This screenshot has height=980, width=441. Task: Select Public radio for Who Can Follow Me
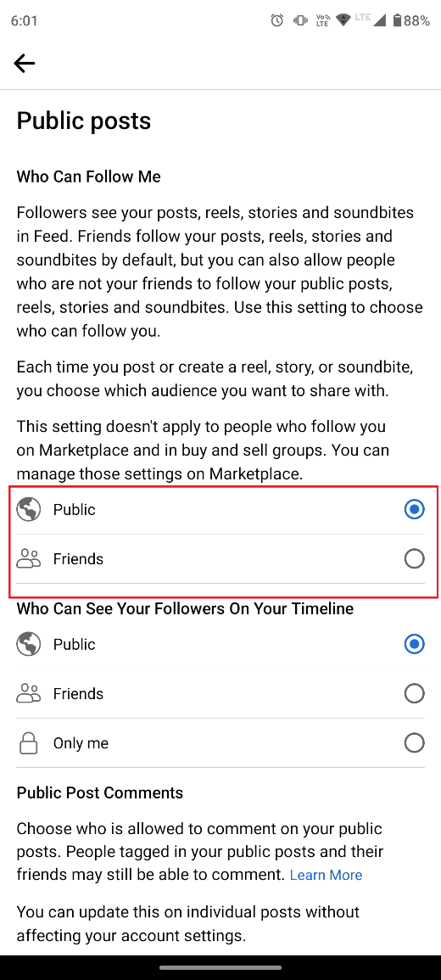[414, 510]
